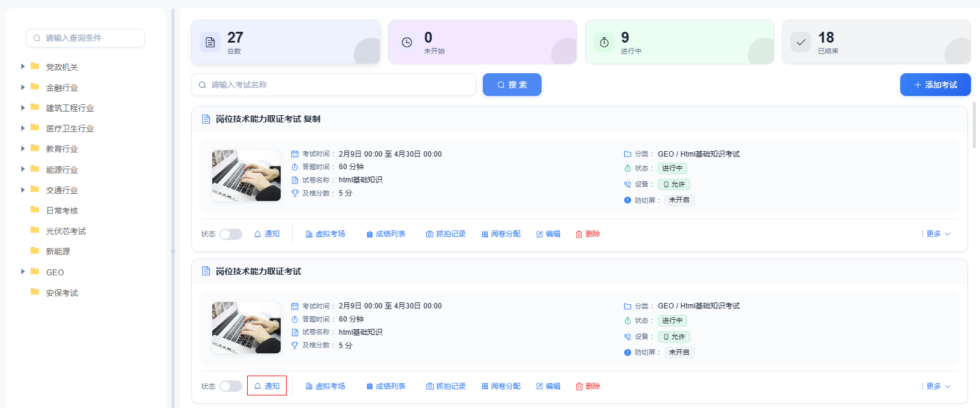This screenshot has height=408, width=980.
Task: Select the 进行中 status card
Action: 680,42
